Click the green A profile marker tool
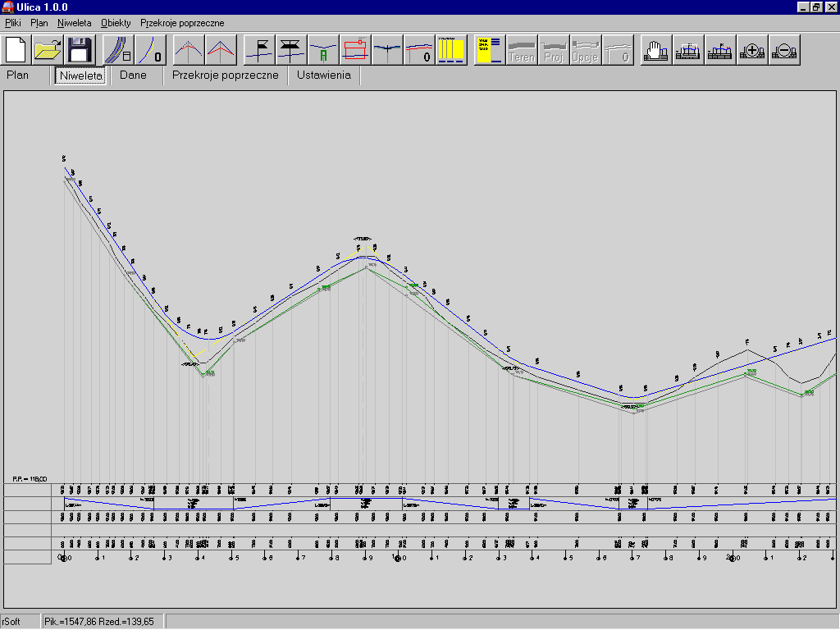Image resolution: width=840 pixels, height=630 pixels. click(x=324, y=50)
